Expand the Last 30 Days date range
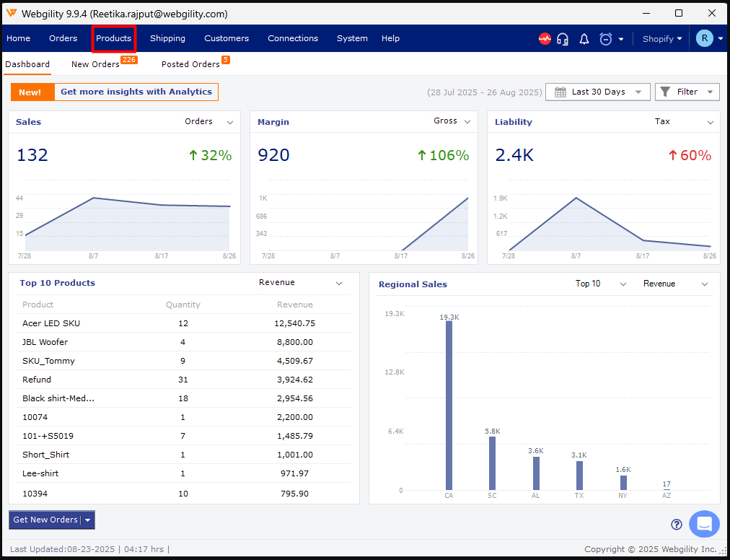 (x=597, y=92)
